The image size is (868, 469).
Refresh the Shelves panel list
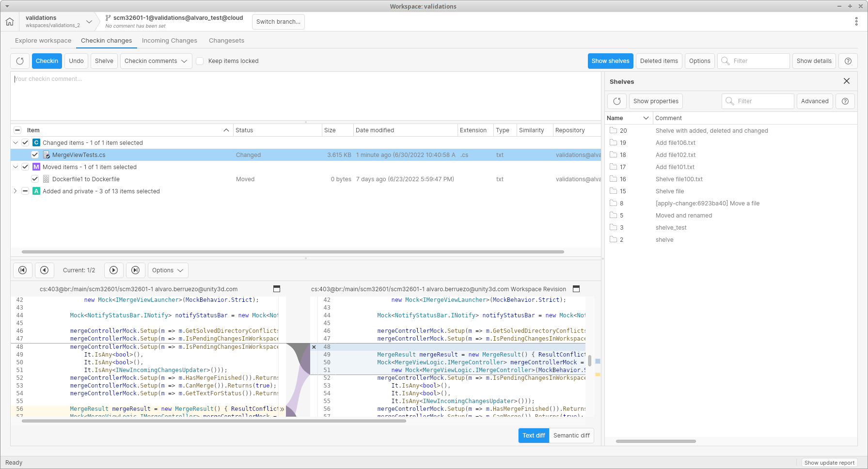tap(616, 101)
